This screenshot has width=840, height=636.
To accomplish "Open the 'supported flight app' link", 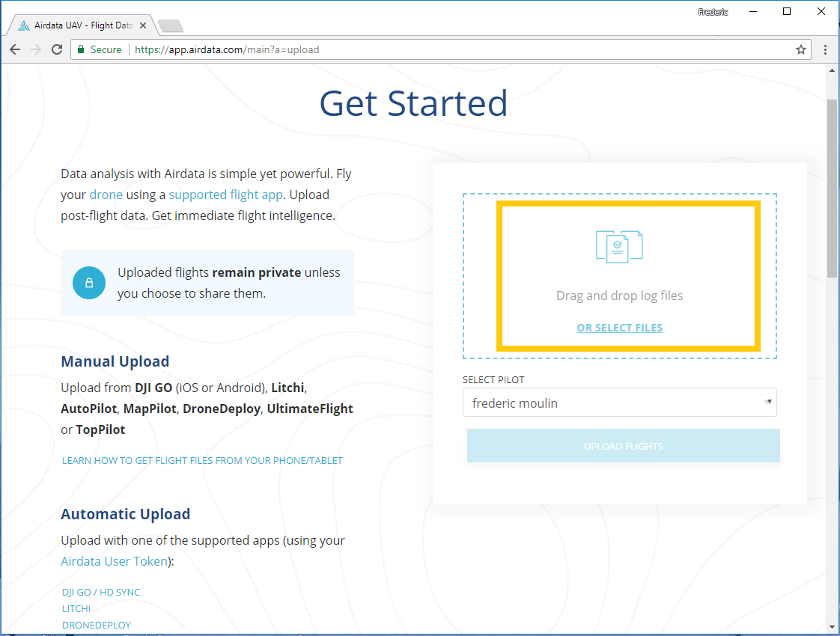I will [225, 195].
